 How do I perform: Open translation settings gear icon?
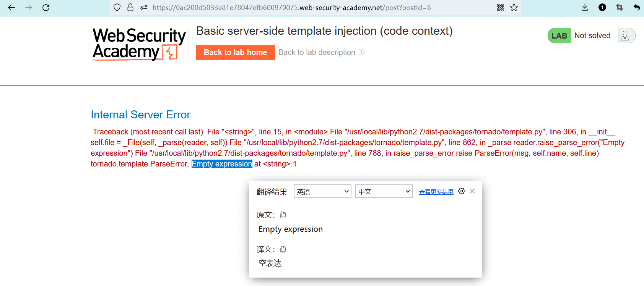point(462,191)
